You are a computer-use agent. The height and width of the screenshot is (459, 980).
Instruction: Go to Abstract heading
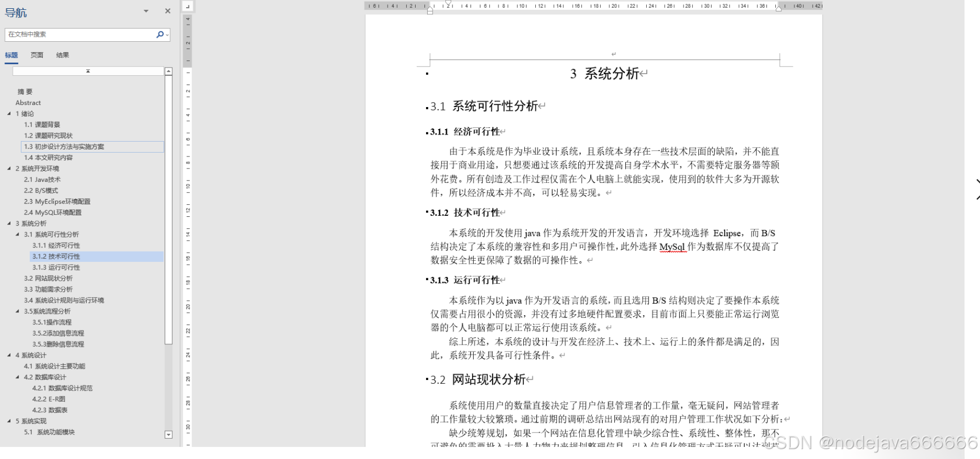pyautogui.click(x=28, y=103)
